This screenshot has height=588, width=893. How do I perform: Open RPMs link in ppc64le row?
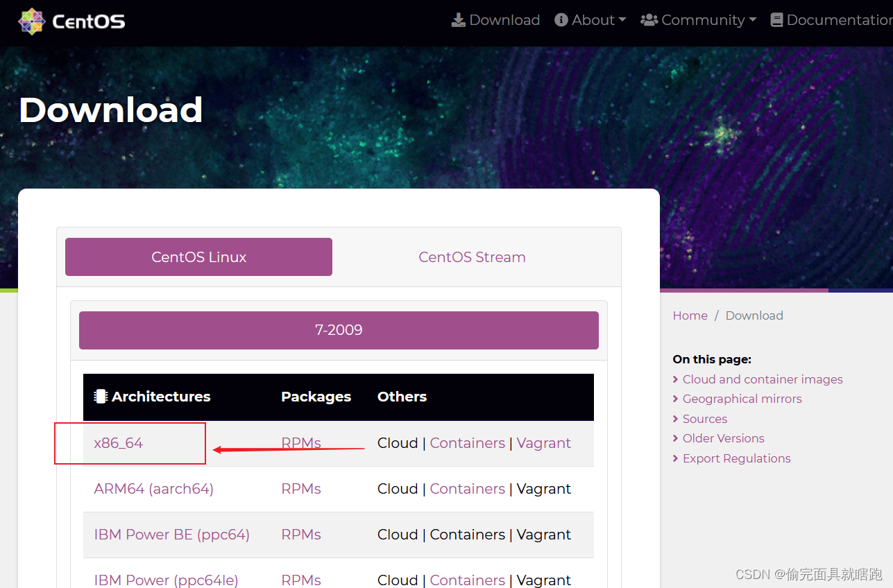tap(301, 580)
